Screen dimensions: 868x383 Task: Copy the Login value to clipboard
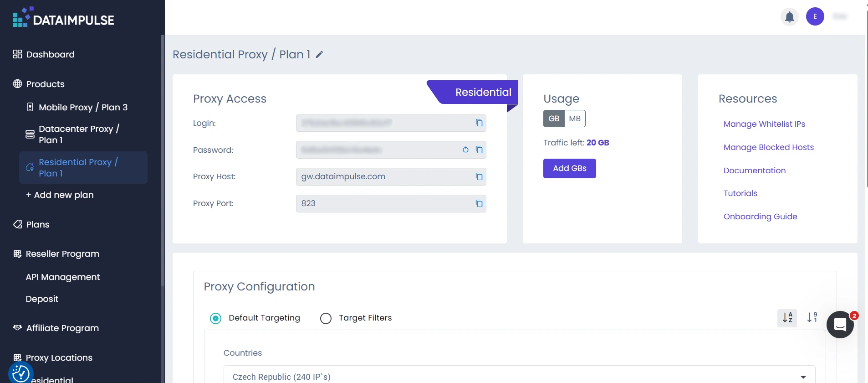click(x=479, y=123)
